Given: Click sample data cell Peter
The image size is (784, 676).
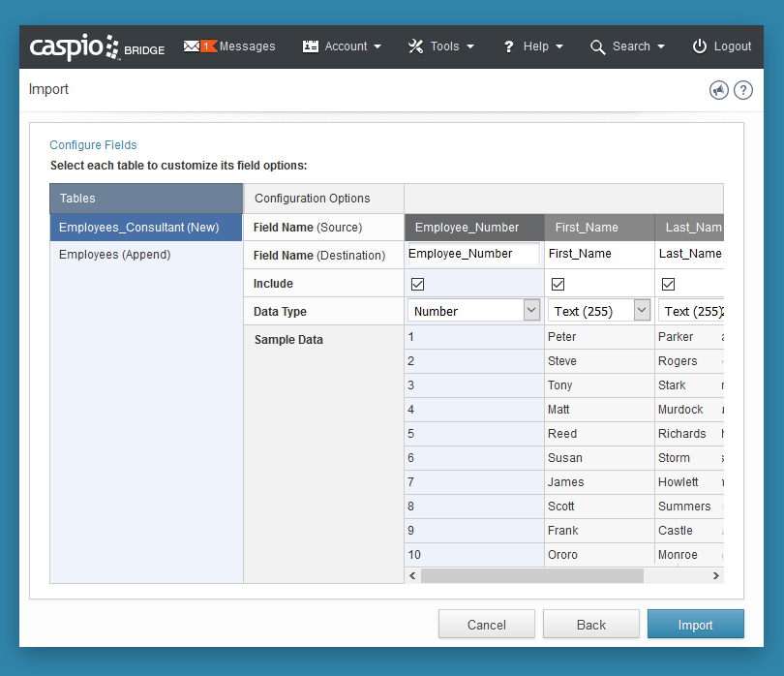Looking at the screenshot, I should (x=599, y=337).
